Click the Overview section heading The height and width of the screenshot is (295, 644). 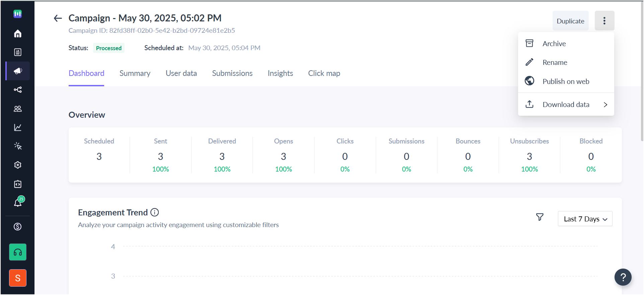click(87, 115)
